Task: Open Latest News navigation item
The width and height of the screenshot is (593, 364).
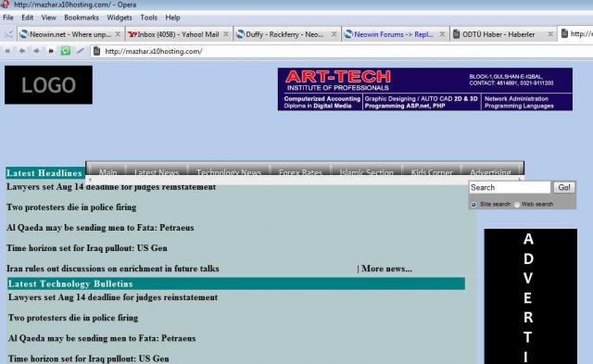Action: click(157, 172)
